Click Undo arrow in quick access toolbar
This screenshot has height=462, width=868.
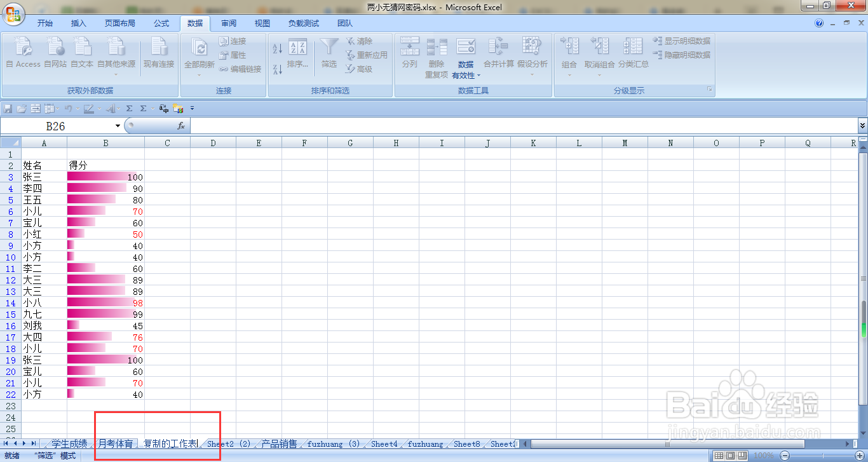[x=67, y=109]
